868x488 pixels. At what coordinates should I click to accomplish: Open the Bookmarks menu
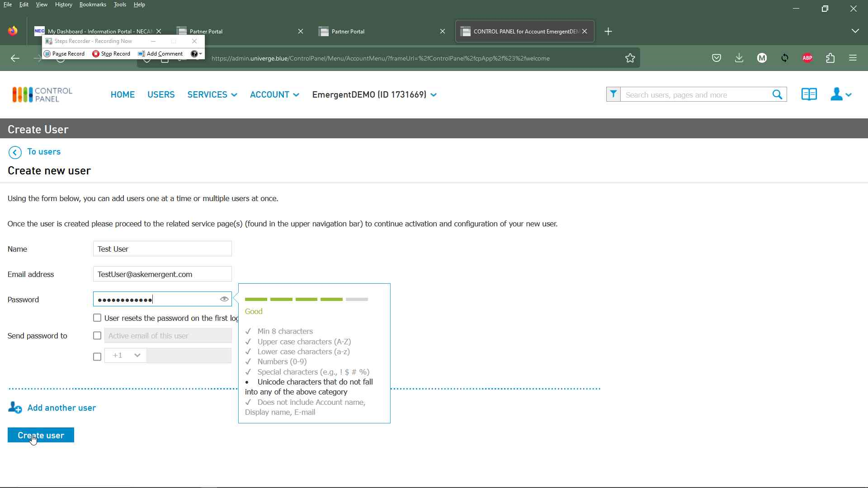coord(93,5)
